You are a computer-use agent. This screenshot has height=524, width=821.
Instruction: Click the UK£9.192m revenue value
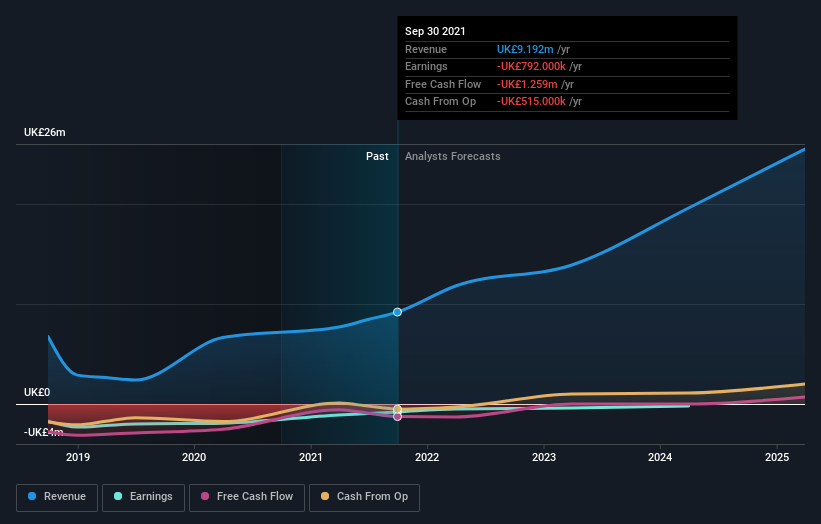tap(525, 49)
